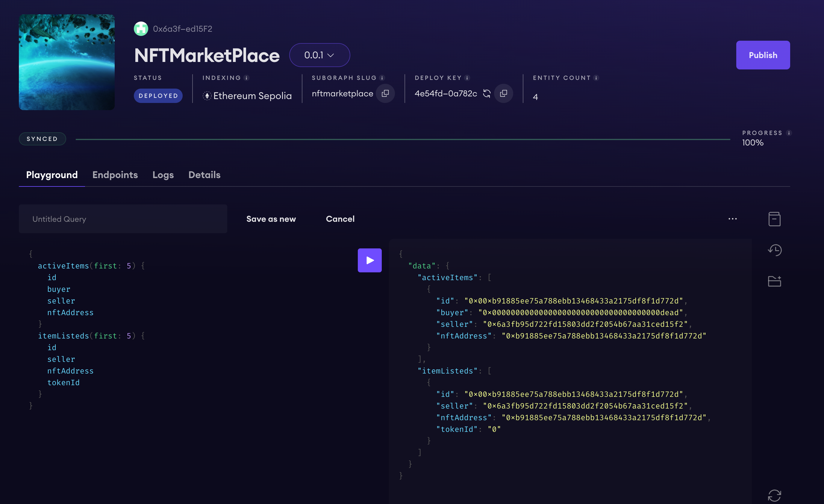Copy the subgraph slug nftmarketplace
Screen dimensions: 824x504
385,93
